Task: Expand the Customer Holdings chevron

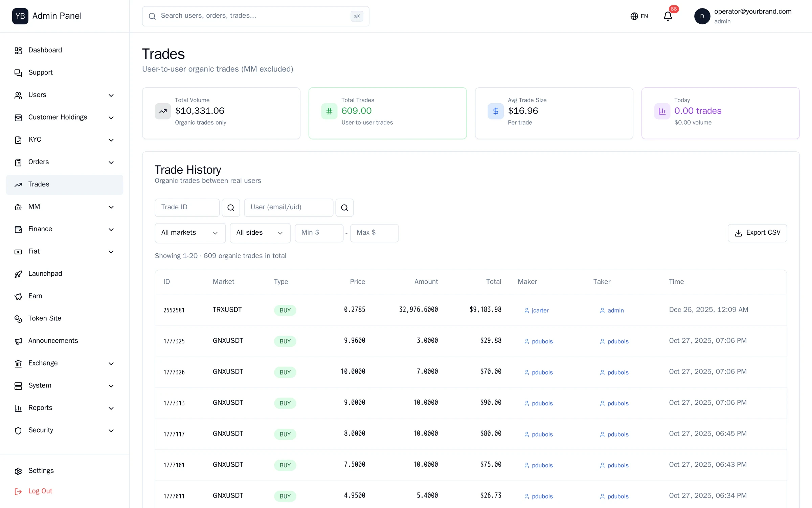Action: click(111, 118)
